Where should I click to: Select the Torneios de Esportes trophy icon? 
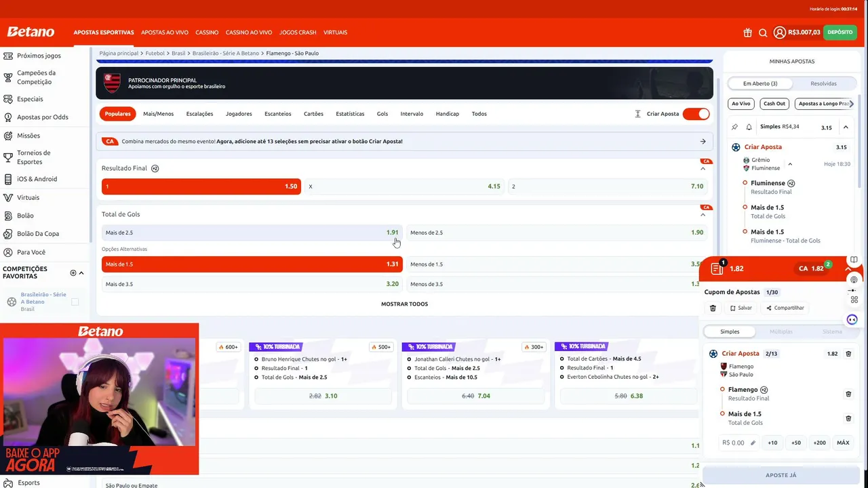[8, 157]
